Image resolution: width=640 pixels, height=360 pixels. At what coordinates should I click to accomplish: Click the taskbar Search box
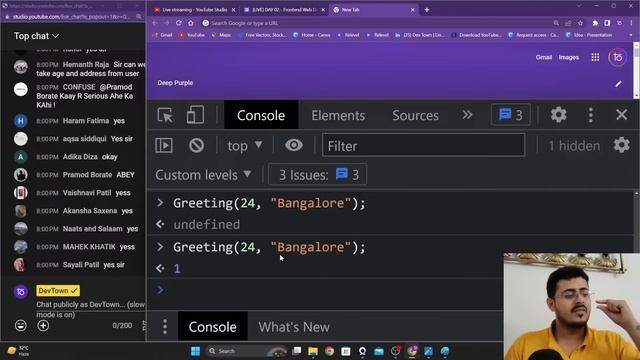[246, 351]
